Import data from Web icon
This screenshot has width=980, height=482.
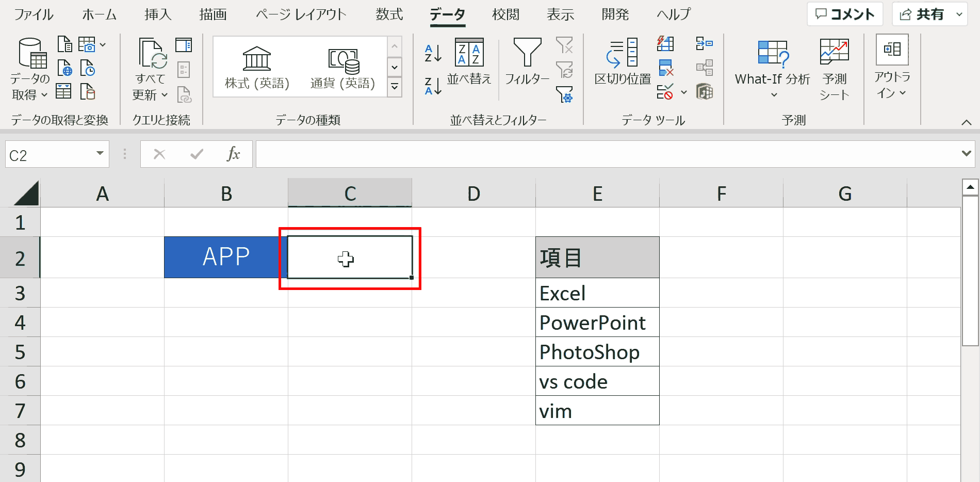pyautogui.click(x=64, y=68)
